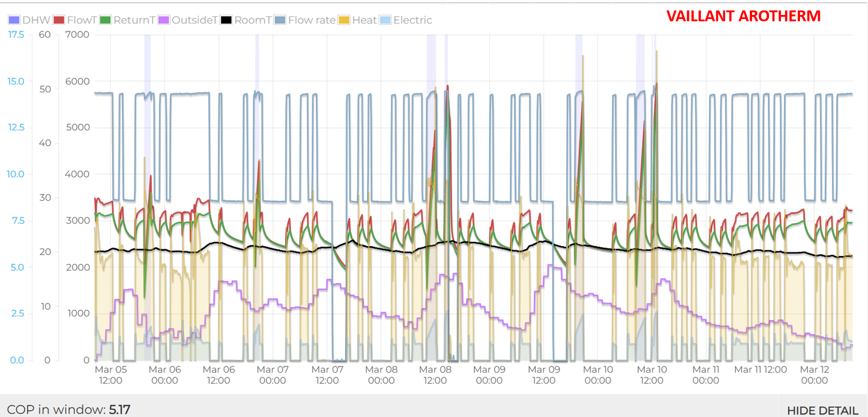Click the 5000 power axis value
The height and width of the screenshot is (417, 868).
[78, 127]
